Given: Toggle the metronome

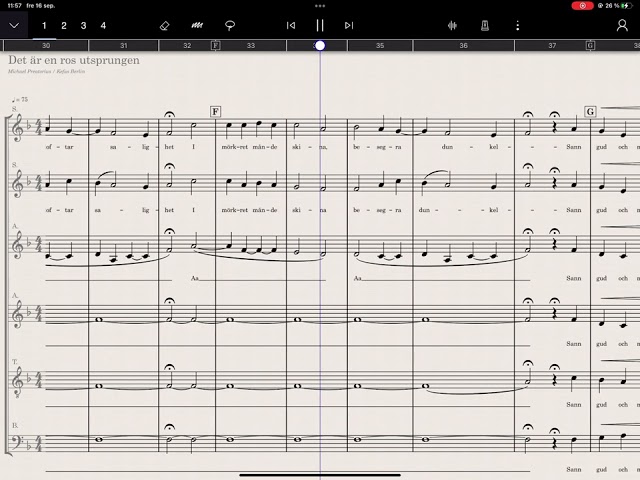Looking at the screenshot, I should pos(485,26).
